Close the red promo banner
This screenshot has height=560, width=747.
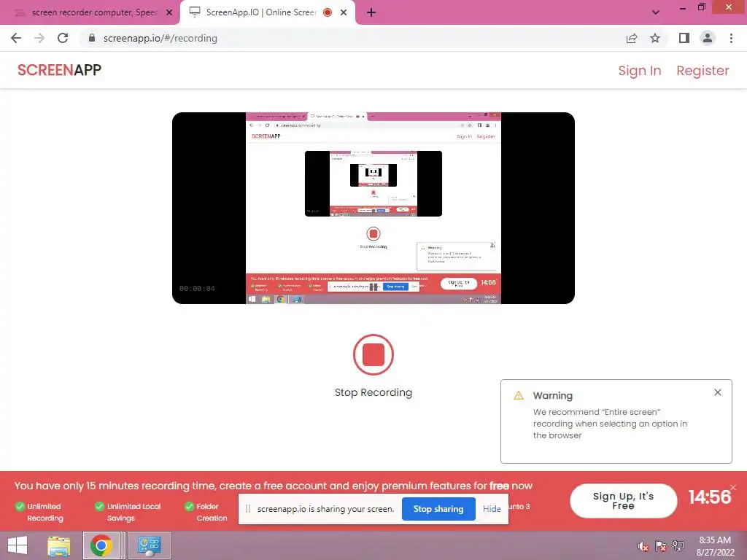(733, 487)
